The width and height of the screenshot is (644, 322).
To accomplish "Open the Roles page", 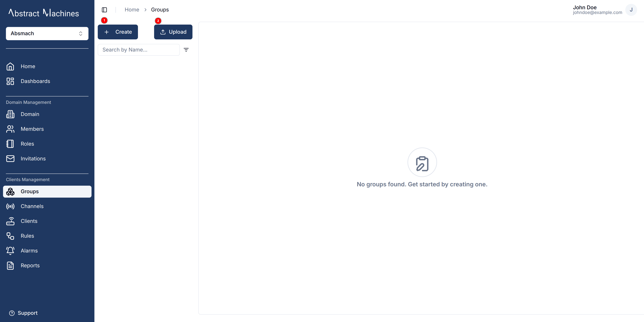I will (x=47, y=144).
